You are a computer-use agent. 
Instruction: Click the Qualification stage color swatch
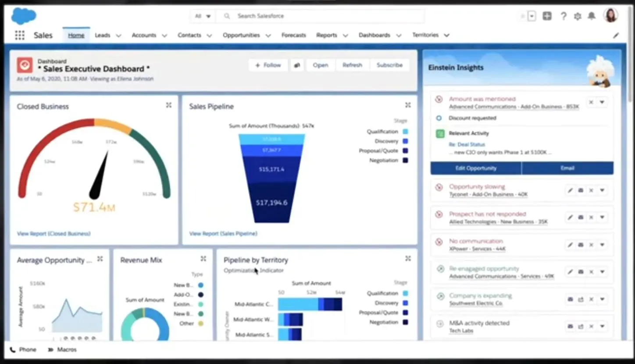click(x=405, y=132)
